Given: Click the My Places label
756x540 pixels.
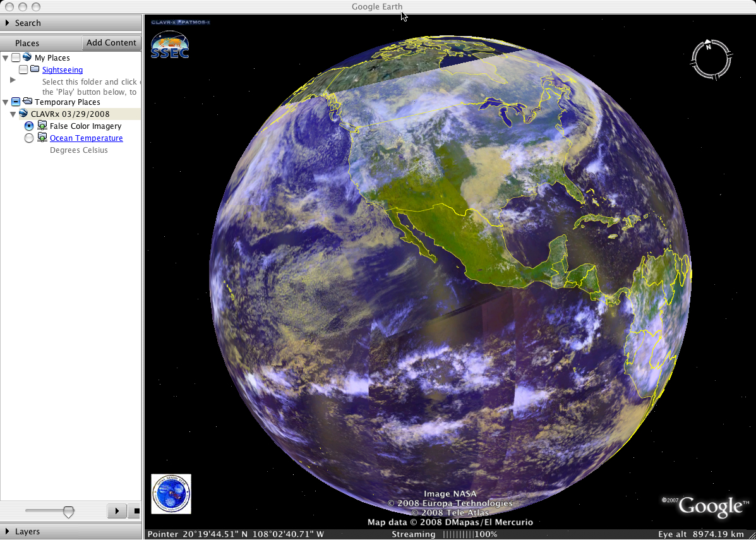Looking at the screenshot, I should pos(52,58).
